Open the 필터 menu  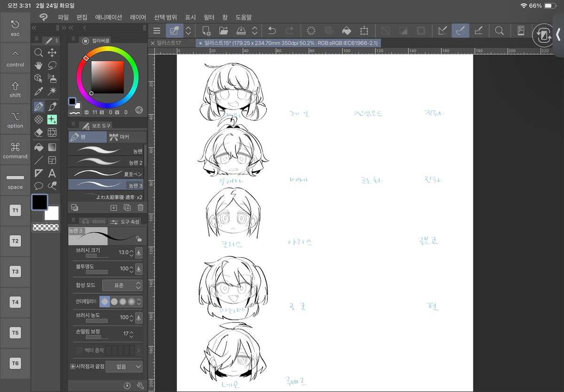point(209,17)
